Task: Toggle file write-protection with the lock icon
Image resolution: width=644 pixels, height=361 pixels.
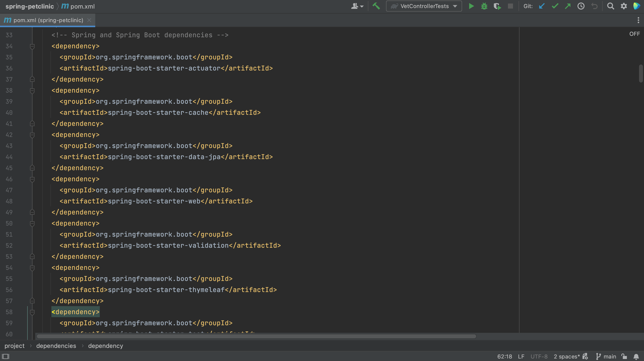Action: [x=624, y=356]
